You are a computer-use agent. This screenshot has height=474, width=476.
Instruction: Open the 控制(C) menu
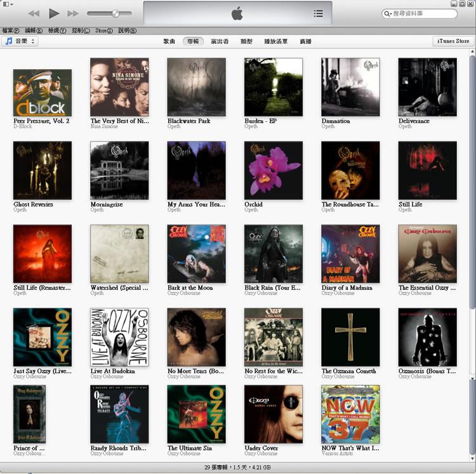(81, 30)
